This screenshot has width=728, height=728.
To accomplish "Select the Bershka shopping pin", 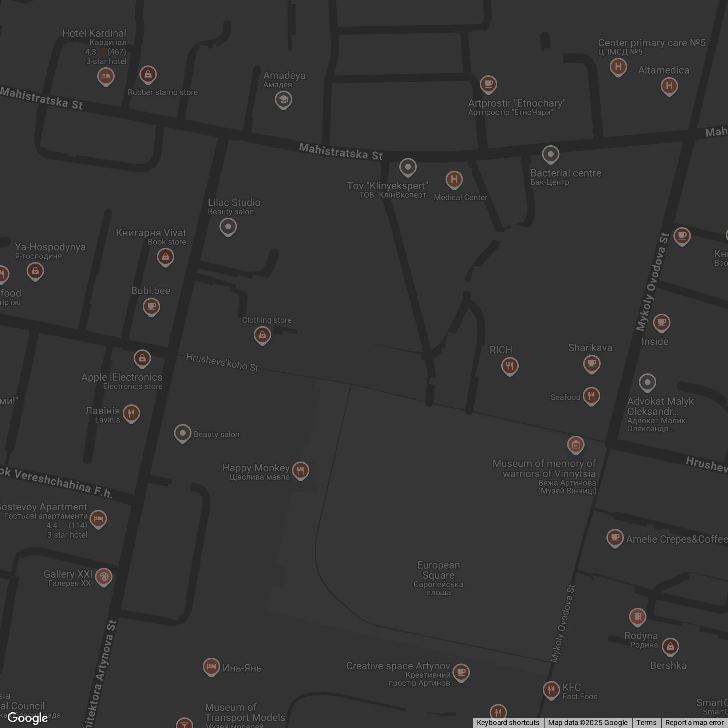I will click(x=670, y=647).
